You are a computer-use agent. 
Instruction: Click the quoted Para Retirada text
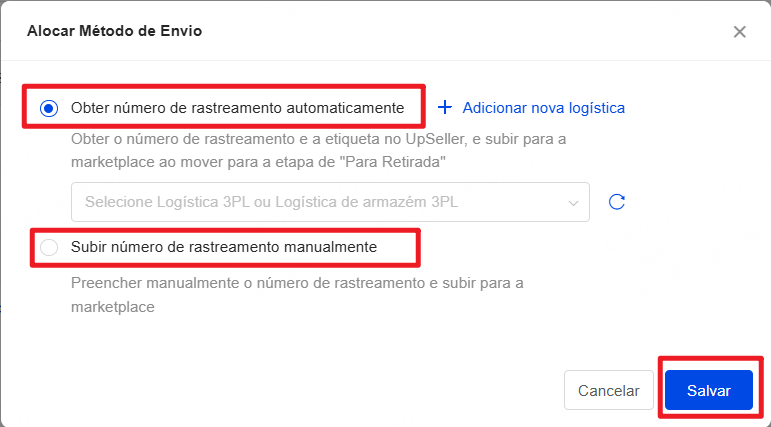click(396, 162)
